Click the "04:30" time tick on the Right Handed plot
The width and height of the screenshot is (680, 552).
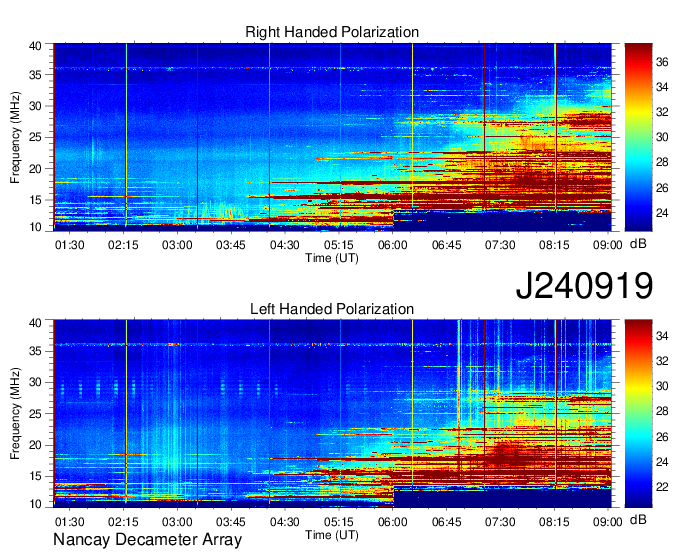click(x=284, y=245)
